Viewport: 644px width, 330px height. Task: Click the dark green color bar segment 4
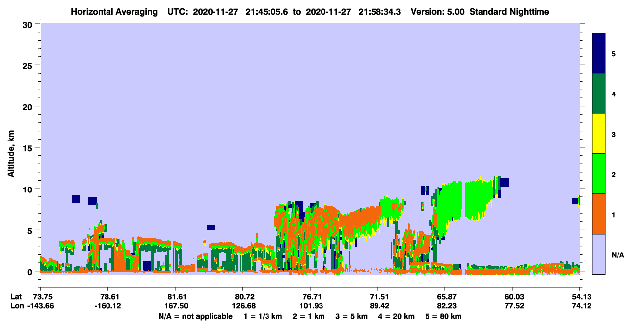pyautogui.click(x=599, y=94)
